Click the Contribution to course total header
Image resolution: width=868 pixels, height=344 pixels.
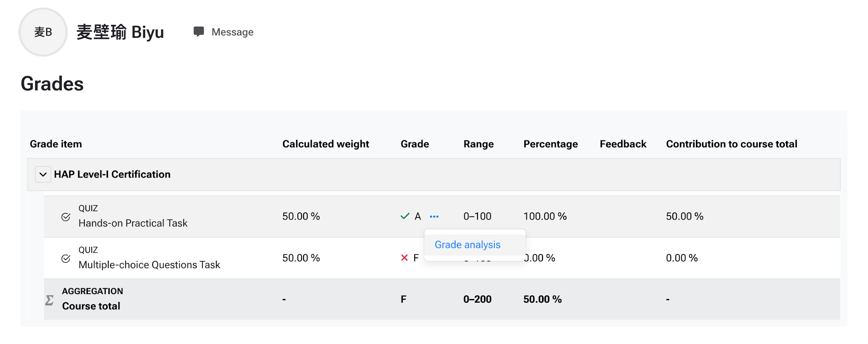732,144
